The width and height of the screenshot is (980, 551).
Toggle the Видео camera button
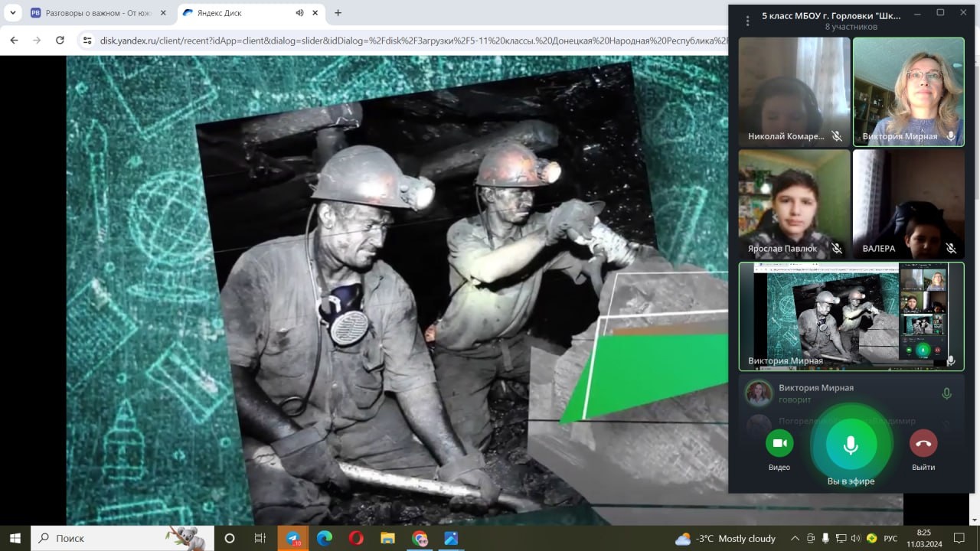coord(779,443)
